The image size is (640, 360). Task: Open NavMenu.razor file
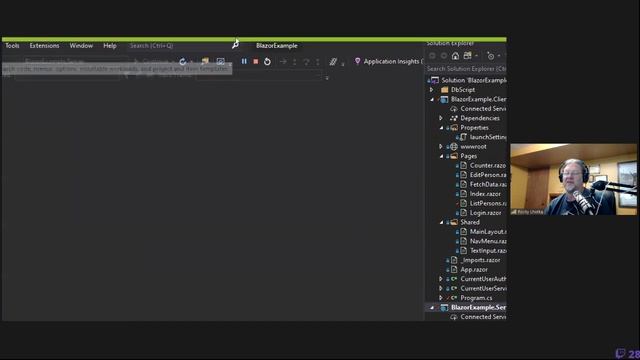coord(488,241)
